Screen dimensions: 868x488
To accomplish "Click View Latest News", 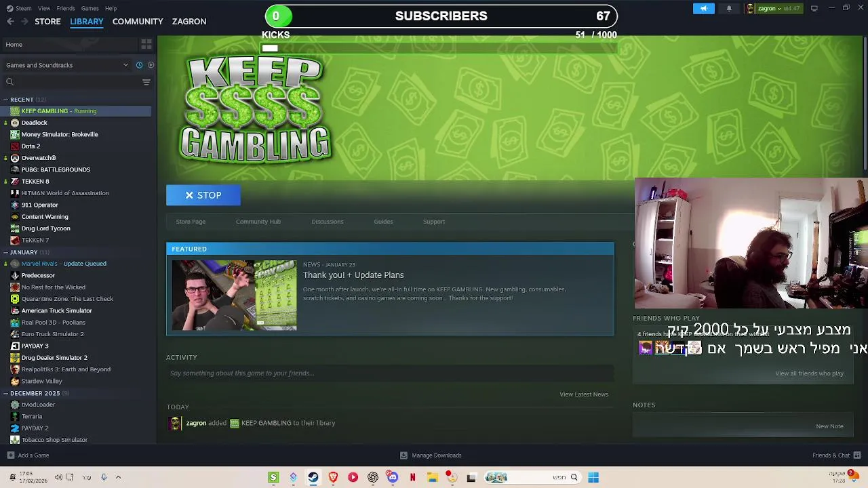I will coord(584,394).
